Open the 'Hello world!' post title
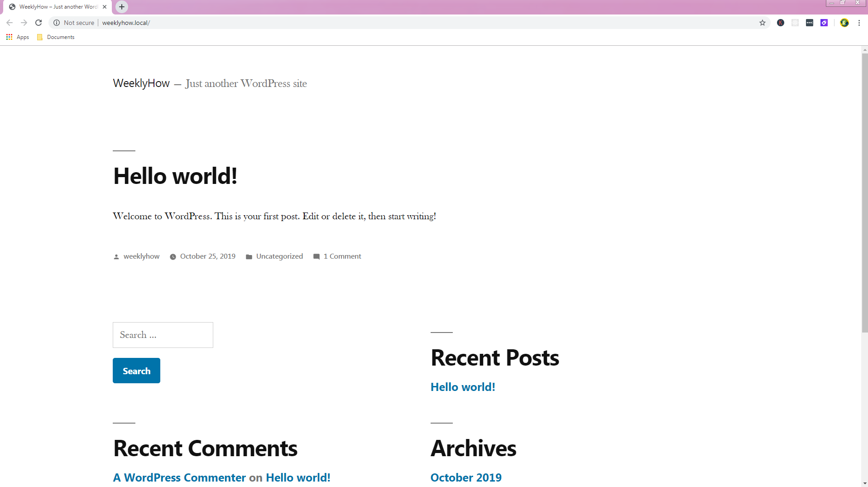Screen dimensions: 868x487 click(175, 176)
